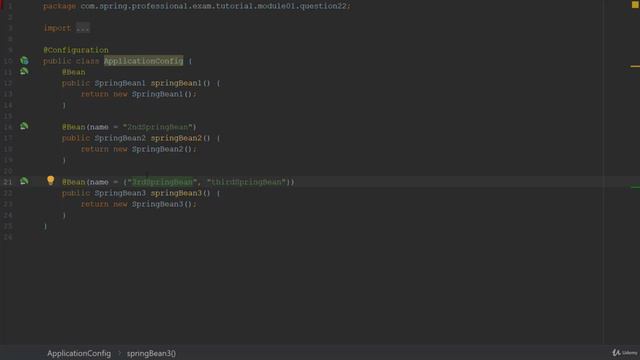
Task: Click the springBean1() method name
Action: click(176, 83)
